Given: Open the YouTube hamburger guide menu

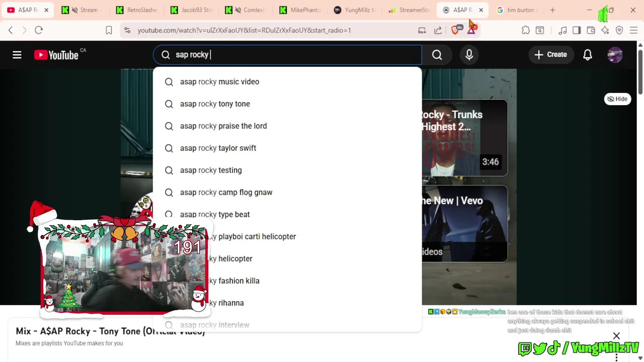Looking at the screenshot, I should click(x=17, y=55).
